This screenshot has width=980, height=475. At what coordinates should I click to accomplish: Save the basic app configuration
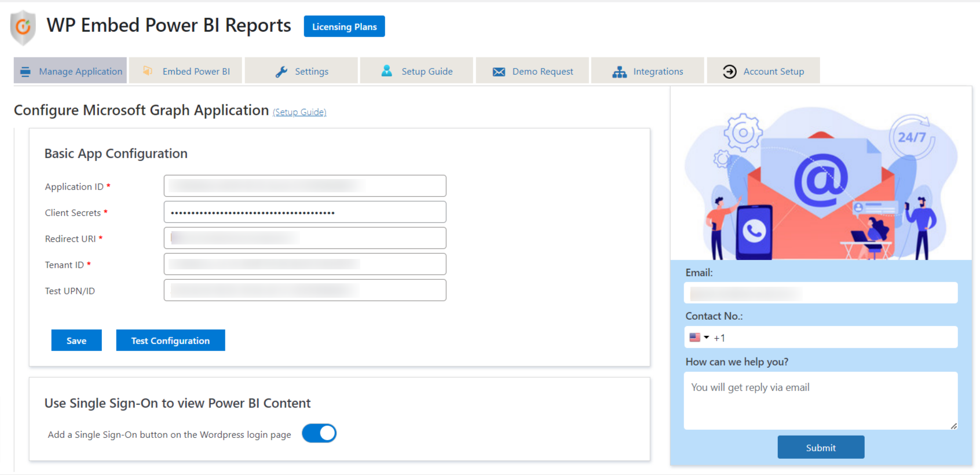coord(76,341)
